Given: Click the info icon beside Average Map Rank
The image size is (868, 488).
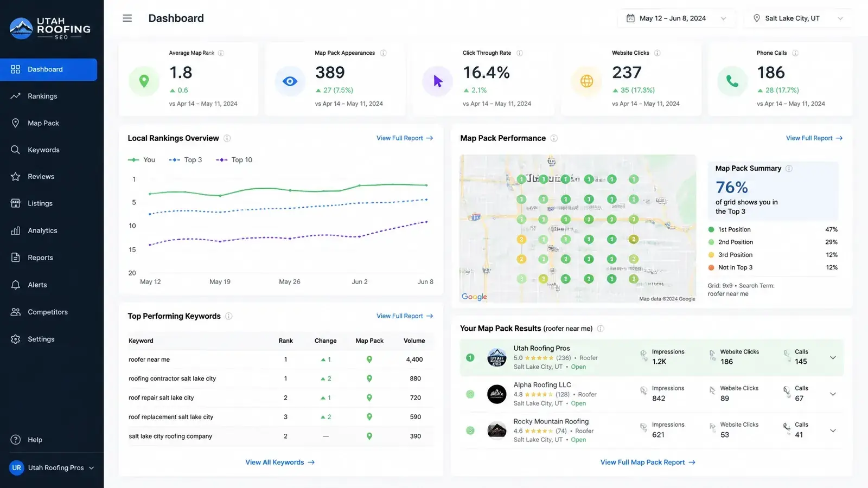Looking at the screenshot, I should [x=221, y=53].
